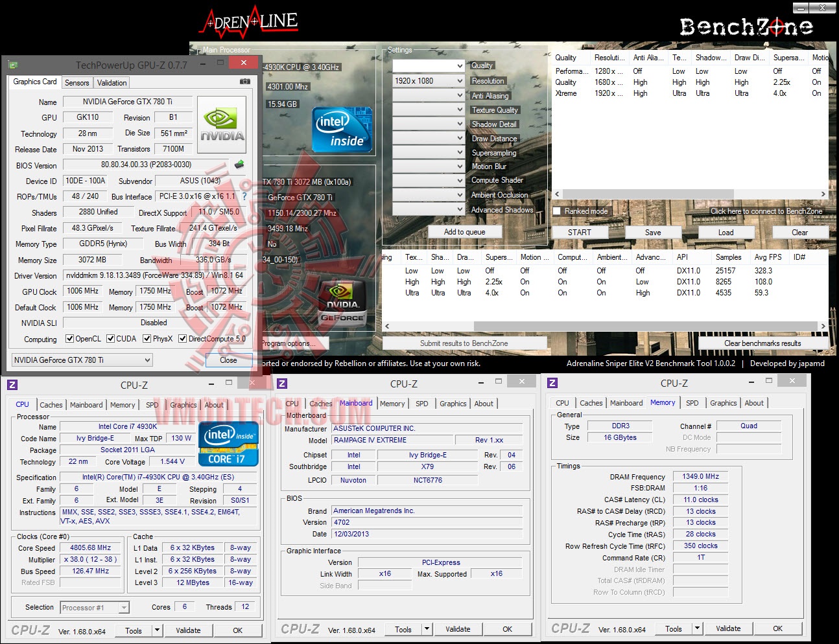Switch to the Sensors tab in GPU-Z
Image resolution: width=839 pixels, height=644 pixels.
coord(77,83)
